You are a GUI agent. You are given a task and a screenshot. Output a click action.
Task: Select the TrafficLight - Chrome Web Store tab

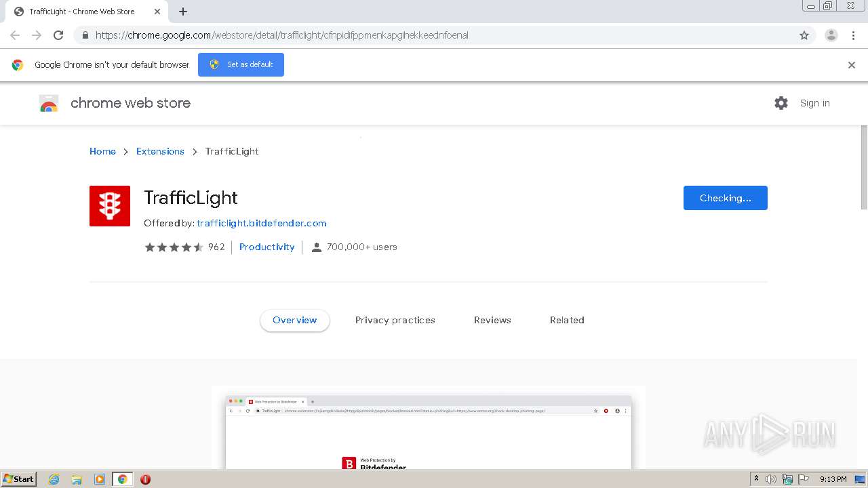(87, 12)
